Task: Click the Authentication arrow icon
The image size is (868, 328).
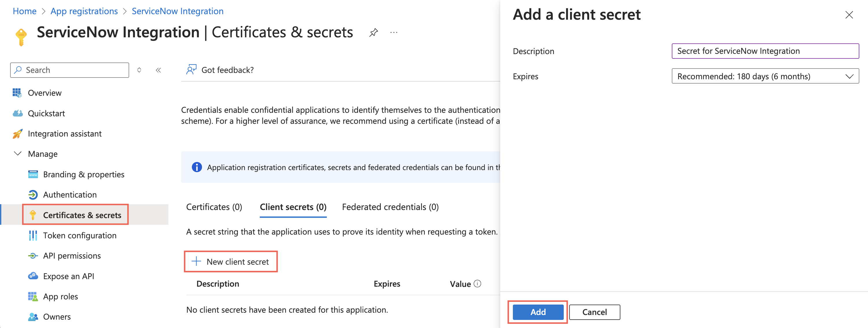Action: [33, 195]
